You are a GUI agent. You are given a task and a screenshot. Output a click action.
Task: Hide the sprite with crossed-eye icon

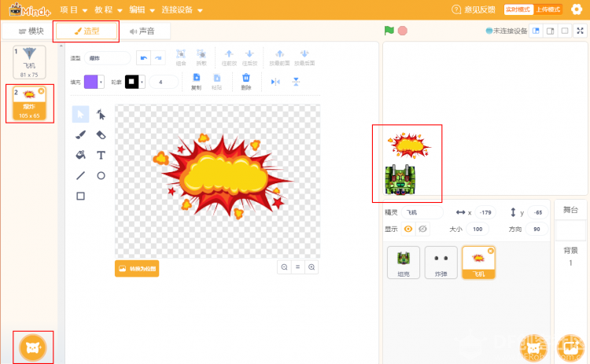point(422,229)
